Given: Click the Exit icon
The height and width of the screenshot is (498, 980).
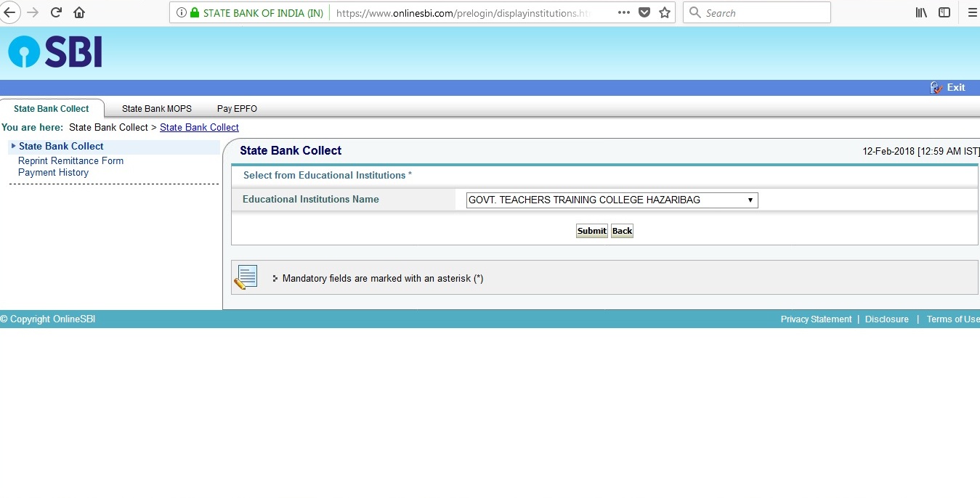Looking at the screenshot, I should click(936, 88).
